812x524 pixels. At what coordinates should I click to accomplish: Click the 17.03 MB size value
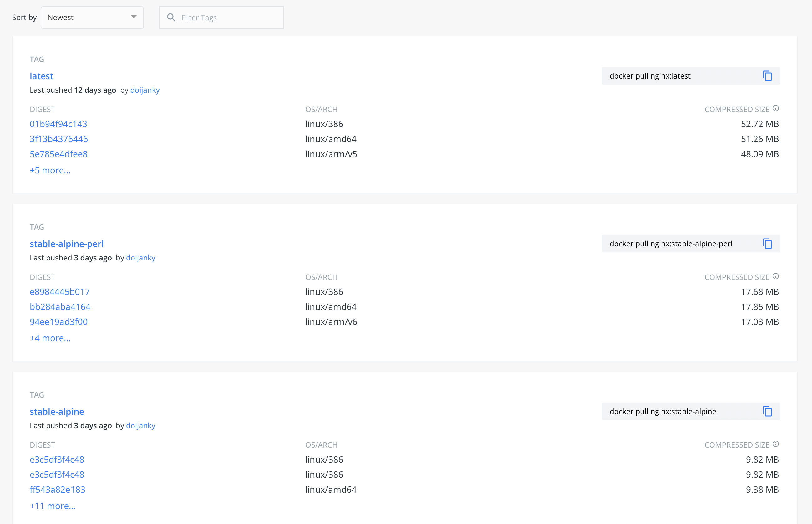(760, 321)
